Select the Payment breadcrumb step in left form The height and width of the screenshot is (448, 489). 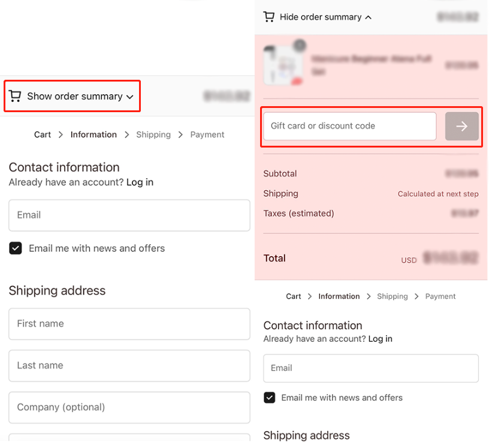(x=207, y=134)
